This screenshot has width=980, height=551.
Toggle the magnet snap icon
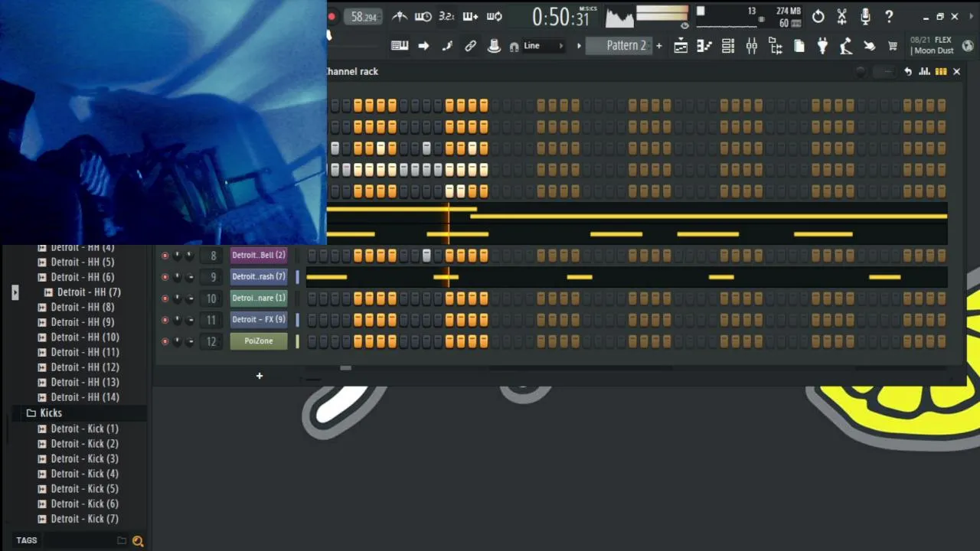click(514, 47)
